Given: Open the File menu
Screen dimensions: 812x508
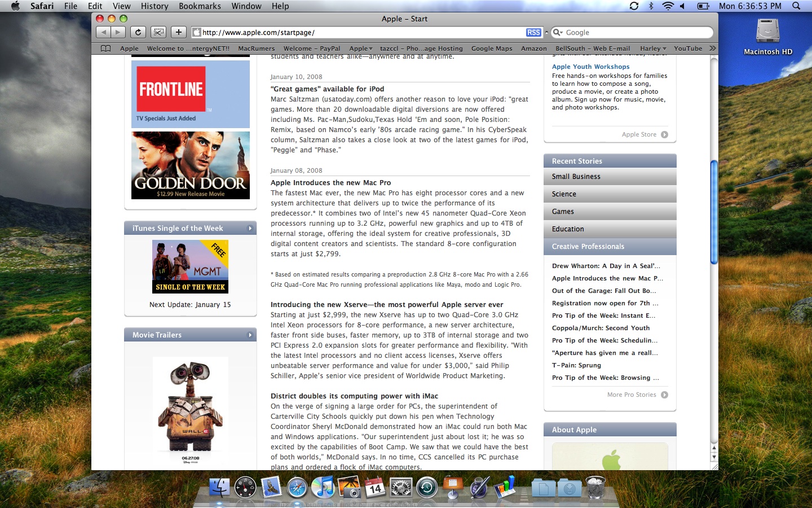Looking at the screenshot, I should tap(70, 6).
